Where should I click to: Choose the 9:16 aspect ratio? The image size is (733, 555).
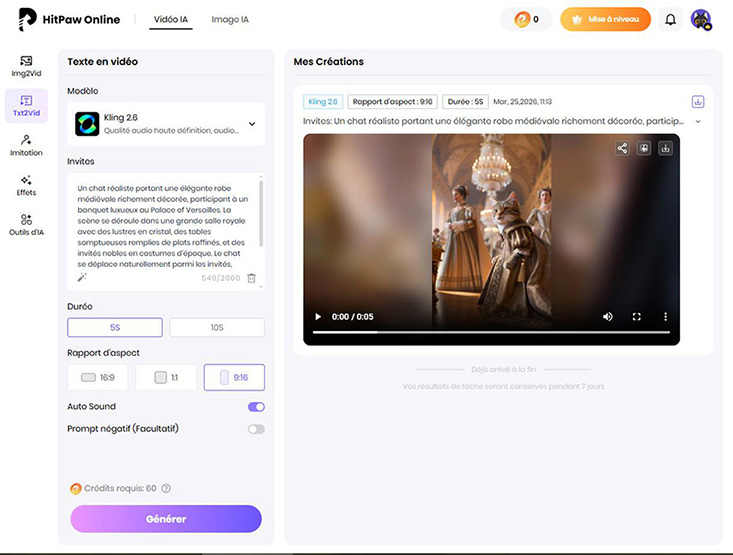click(234, 377)
